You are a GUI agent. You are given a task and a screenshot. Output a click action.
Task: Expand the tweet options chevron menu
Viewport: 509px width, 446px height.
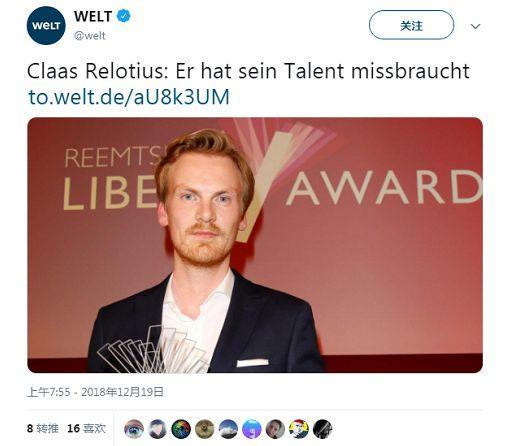coord(475,26)
